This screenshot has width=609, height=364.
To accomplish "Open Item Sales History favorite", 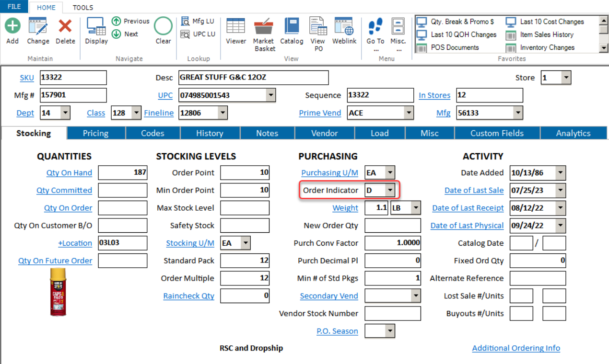I will tap(540, 34).
